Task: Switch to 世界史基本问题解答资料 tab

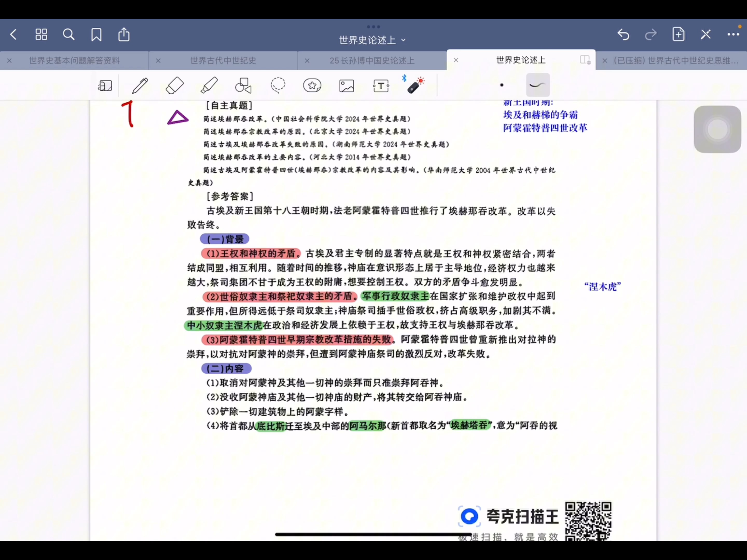Action: pos(74,60)
